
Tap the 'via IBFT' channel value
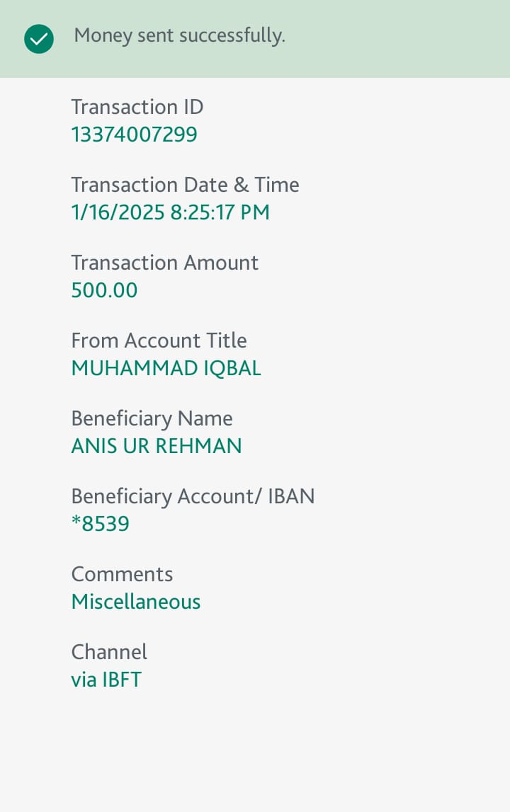coord(106,680)
